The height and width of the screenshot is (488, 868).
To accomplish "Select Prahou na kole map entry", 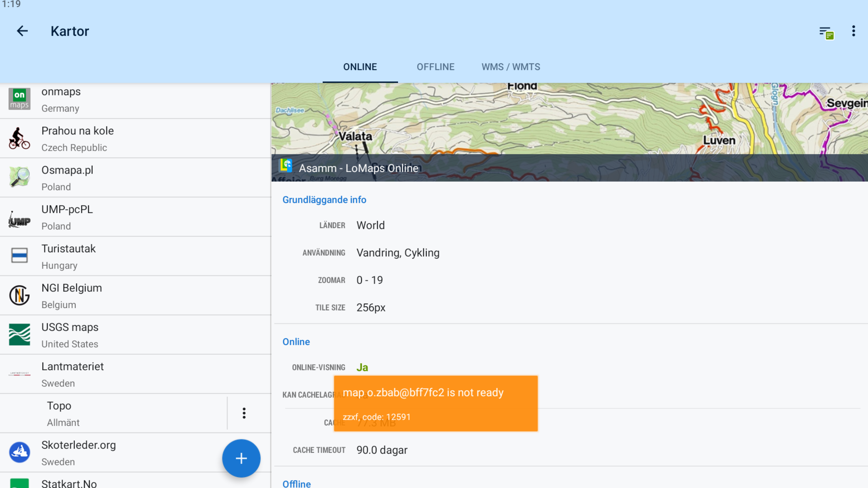I will click(135, 139).
